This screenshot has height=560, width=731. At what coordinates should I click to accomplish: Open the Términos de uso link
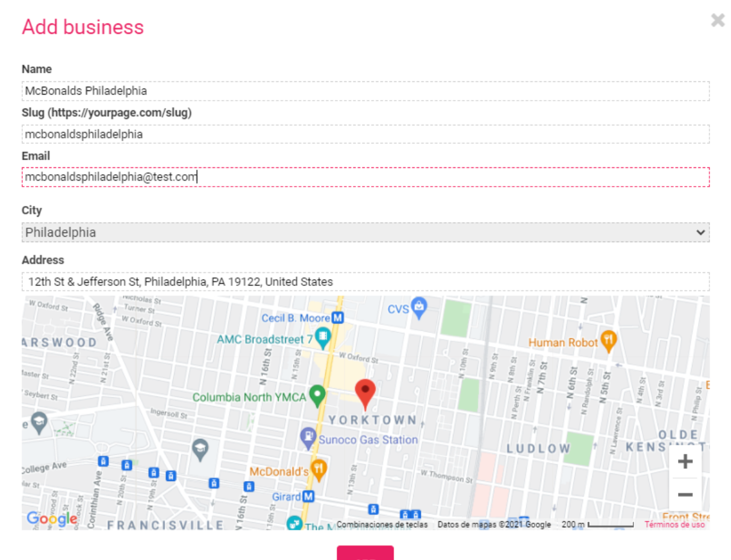pos(674,524)
